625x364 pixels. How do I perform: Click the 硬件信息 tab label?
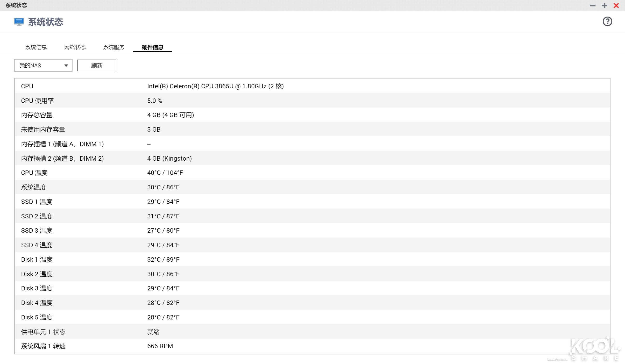pyautogui.click(x=153, y=47)
